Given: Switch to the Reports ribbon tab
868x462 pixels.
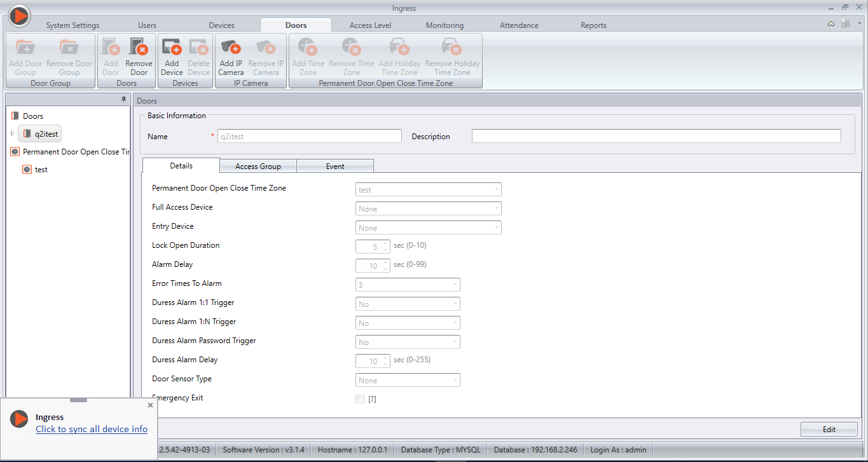Looking at the screenshot, I should pos(593,25).
